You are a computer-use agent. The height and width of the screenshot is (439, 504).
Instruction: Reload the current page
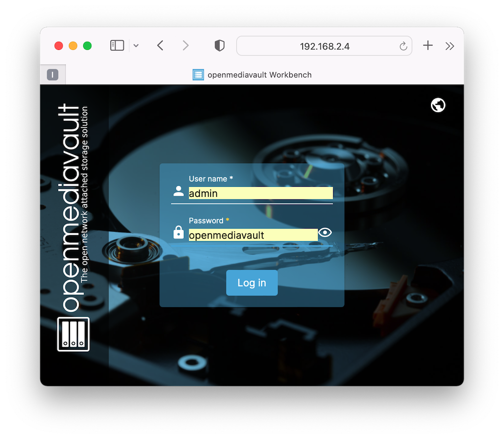point(403,46)
